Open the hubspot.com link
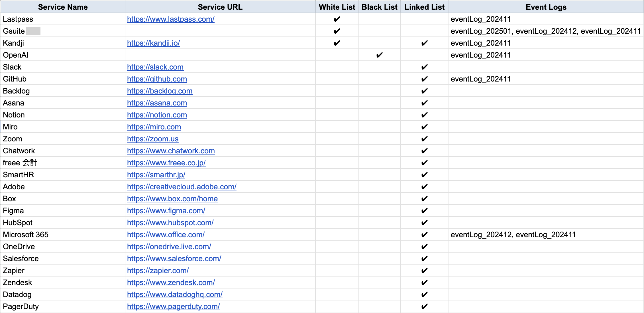This screenshot has width=644, height=313. [x=170, y=223]
